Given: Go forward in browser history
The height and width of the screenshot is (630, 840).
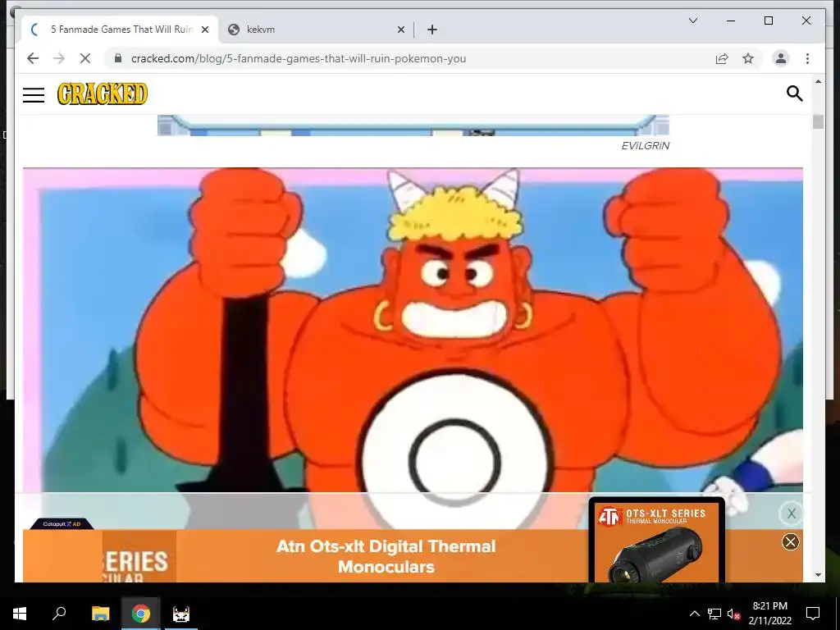Looking at the screenshot, I should coord(59,58).
